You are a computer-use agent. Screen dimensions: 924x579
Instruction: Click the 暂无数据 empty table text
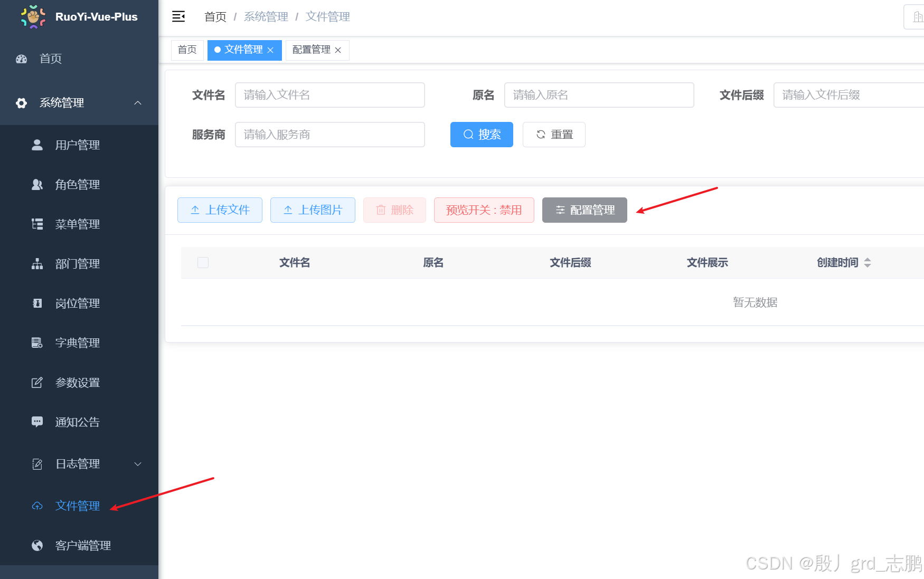[x=755, y=302]
